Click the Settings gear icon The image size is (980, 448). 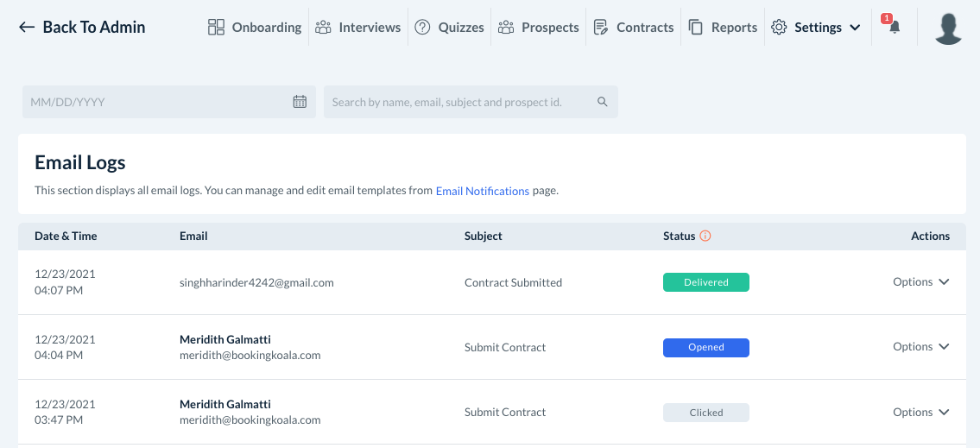click(779, 28)
